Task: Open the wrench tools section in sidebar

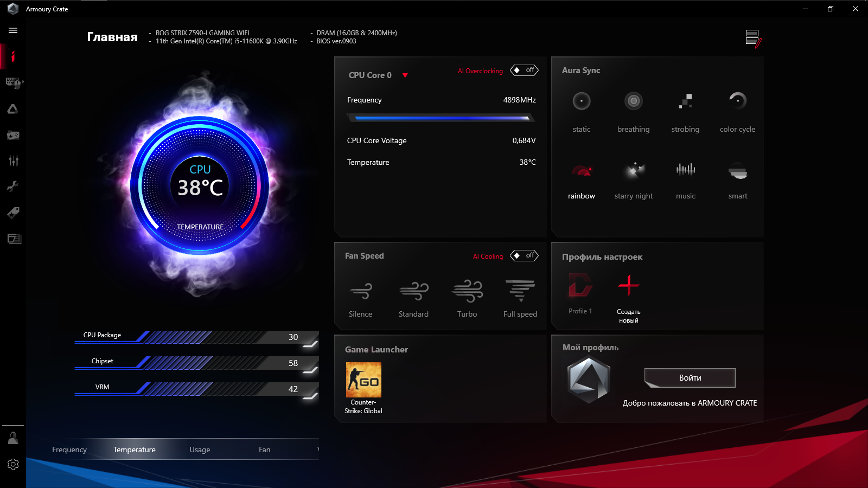Action: tap(12, 186)
